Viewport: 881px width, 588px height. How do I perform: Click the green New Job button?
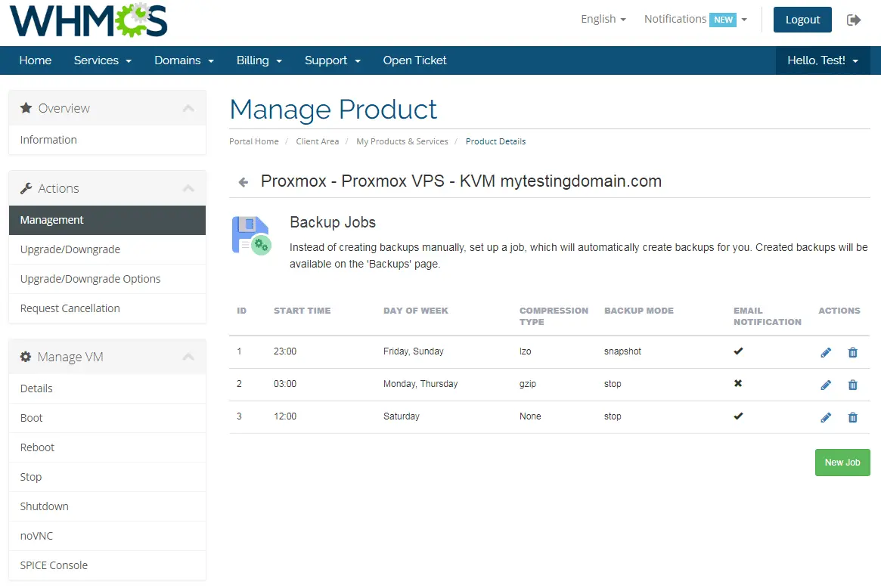842,463
